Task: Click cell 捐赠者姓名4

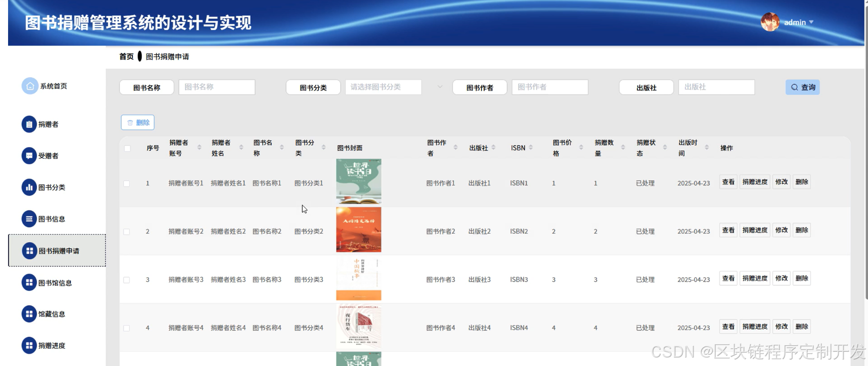Action: click(x=228, y=328)
